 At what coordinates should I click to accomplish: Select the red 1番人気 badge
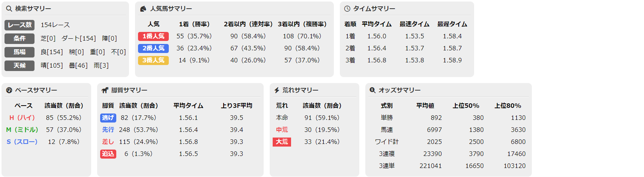coord(153,36)
